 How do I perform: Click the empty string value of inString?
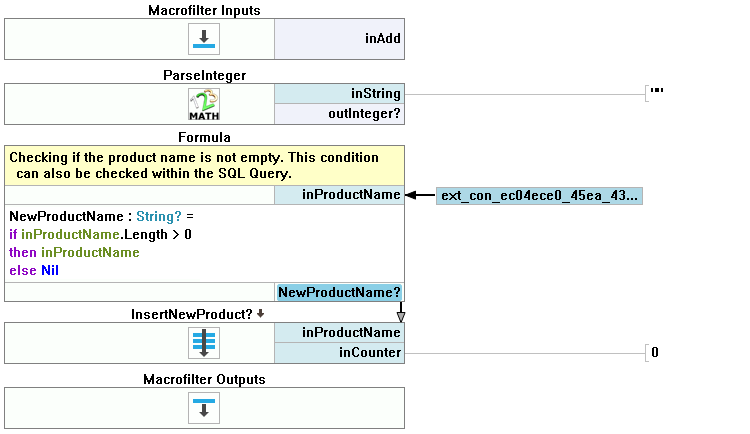click(657, 93)
